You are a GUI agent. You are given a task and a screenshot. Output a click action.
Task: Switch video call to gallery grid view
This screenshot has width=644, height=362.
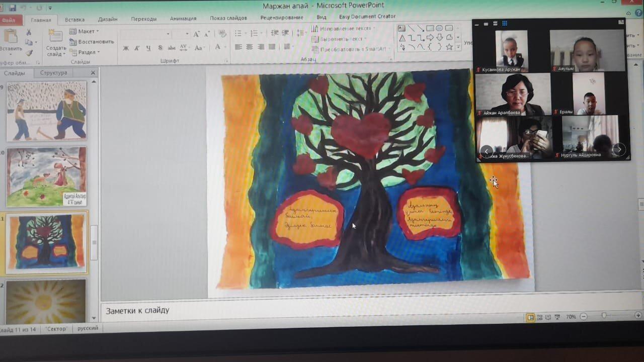[505, 24]
